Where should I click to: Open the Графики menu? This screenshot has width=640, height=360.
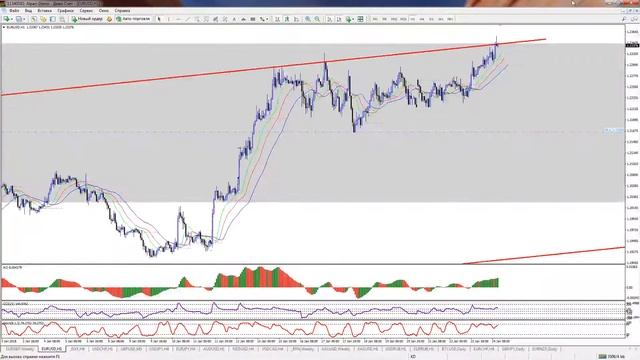65,11
